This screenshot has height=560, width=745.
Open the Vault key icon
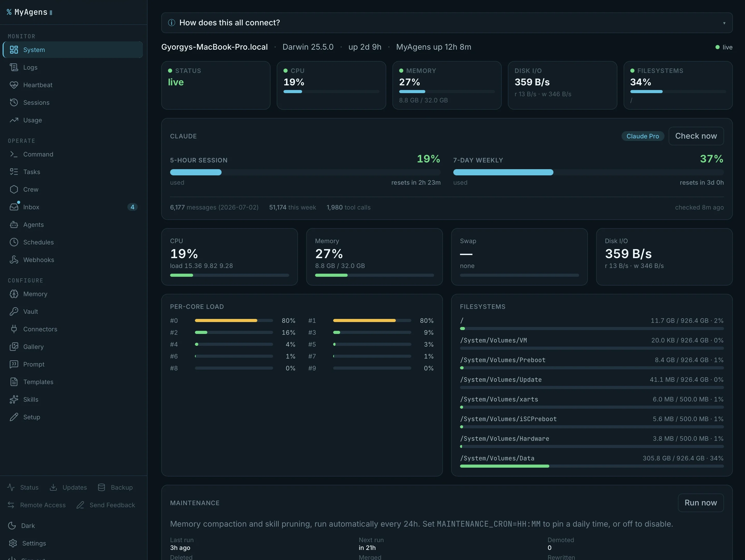point(14,311)
